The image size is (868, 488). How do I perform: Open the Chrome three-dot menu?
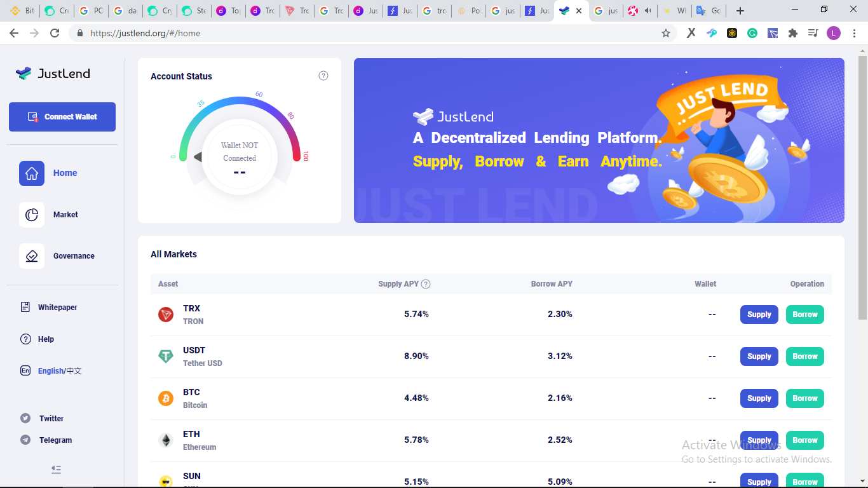coord(854,33)
